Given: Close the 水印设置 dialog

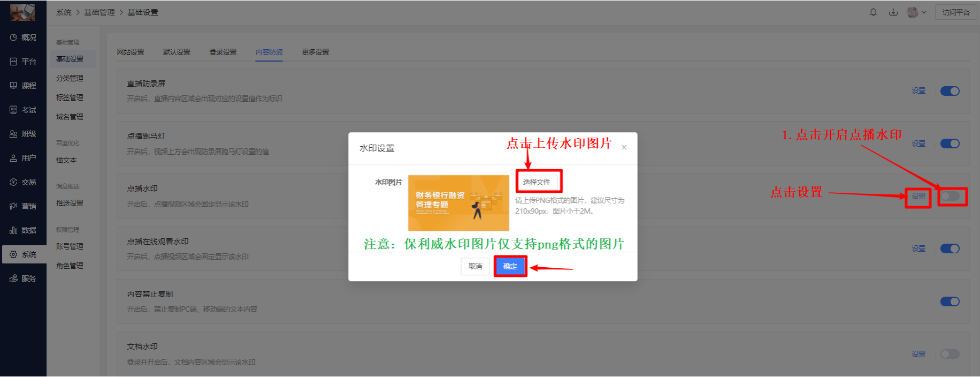Looking at the screenshot, I should click(x=624, y=147).
